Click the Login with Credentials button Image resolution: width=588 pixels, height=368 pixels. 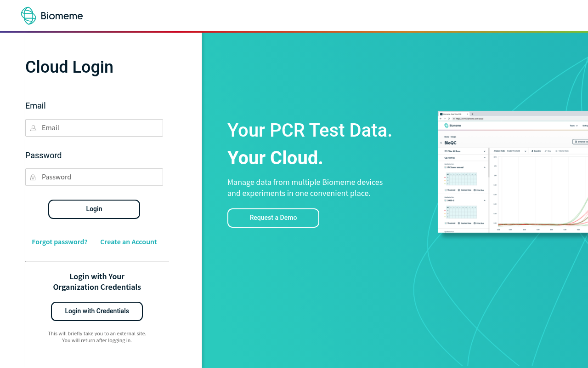click(97, 311)
